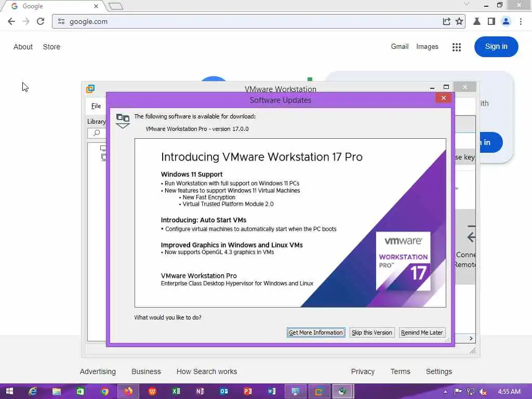This screenshot has width=532, height=399.
Task: Open Gmail link
Action: [400, 46]
